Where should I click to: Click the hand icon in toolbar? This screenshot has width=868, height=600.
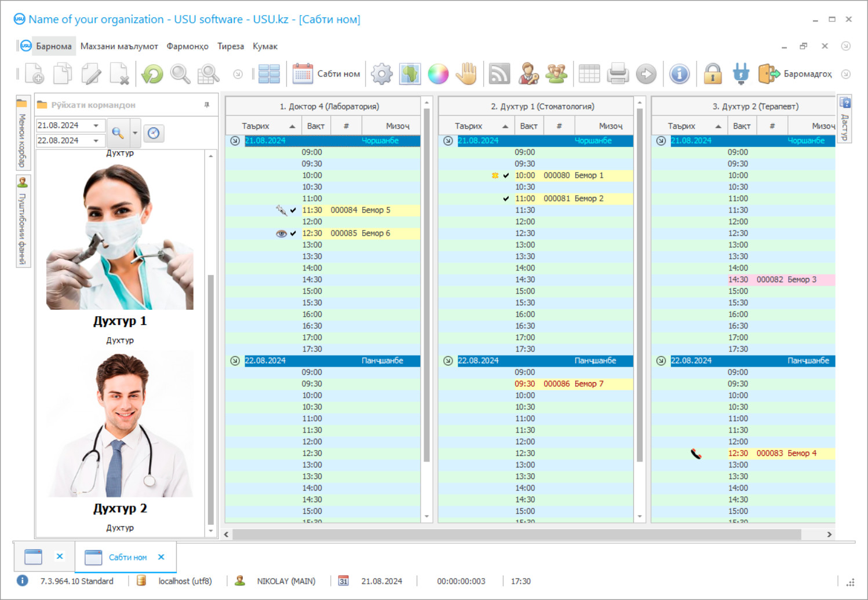pos(466,74)
